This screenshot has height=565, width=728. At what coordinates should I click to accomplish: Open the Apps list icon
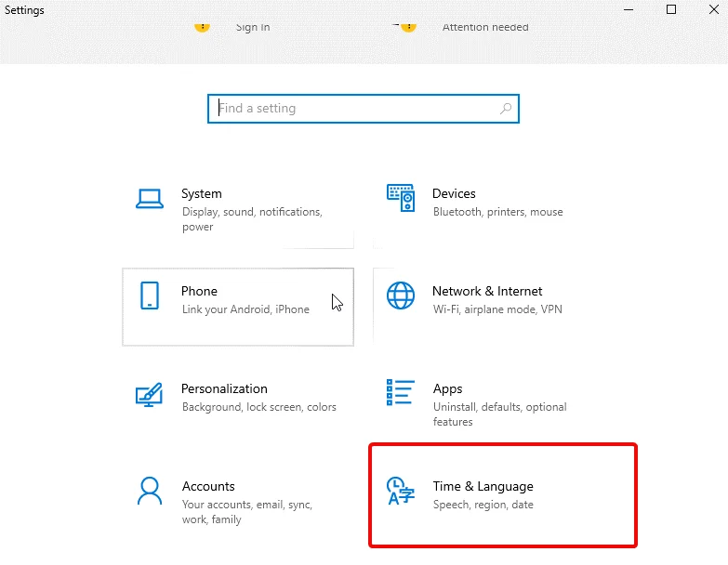tap(400, 392)
